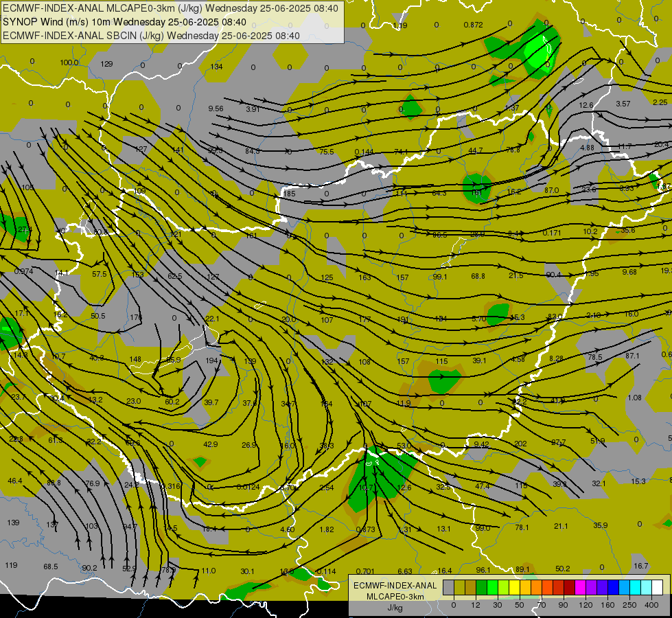Click the legend tick label '400'
The height and width of the screenshot is (618, 672).
click(x=651, y=605)
